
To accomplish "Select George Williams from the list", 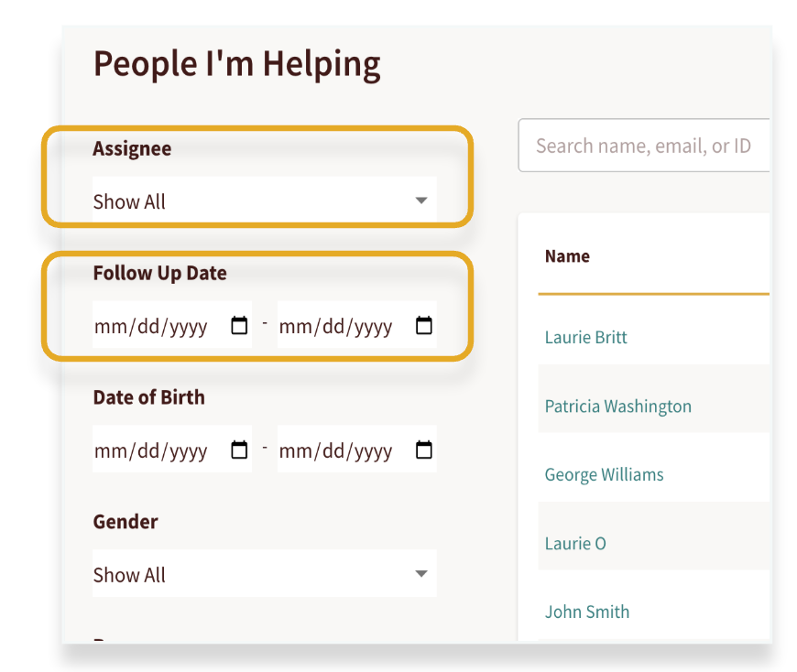I will (x=604, y=474).
